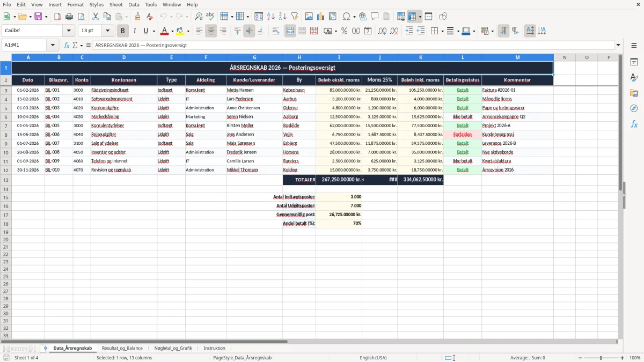Viewport: 644px width, 362px height.
Task: Expand the formula bar input line
Action: 618,45
